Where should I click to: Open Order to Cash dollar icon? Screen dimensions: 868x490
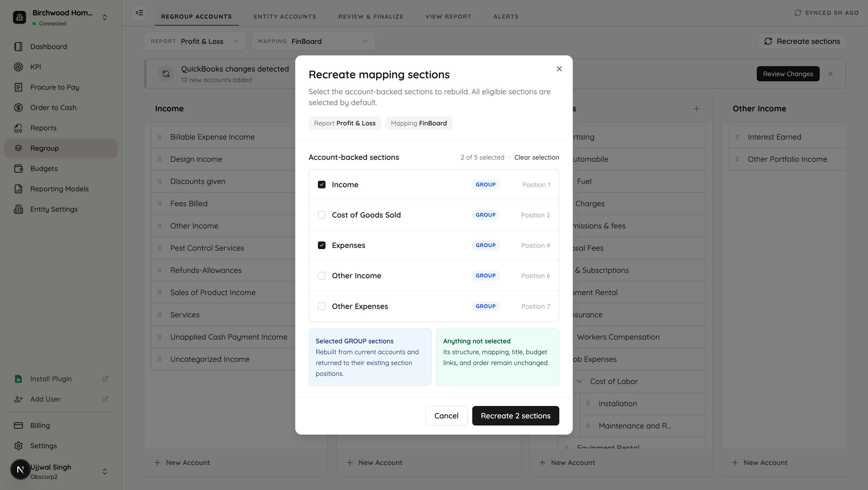tap(18, 107)
